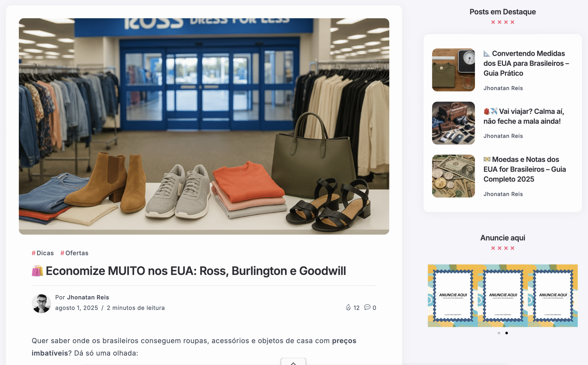
Task: Click the dollar bills and coins thumbnail
Action: pos(453,176)
